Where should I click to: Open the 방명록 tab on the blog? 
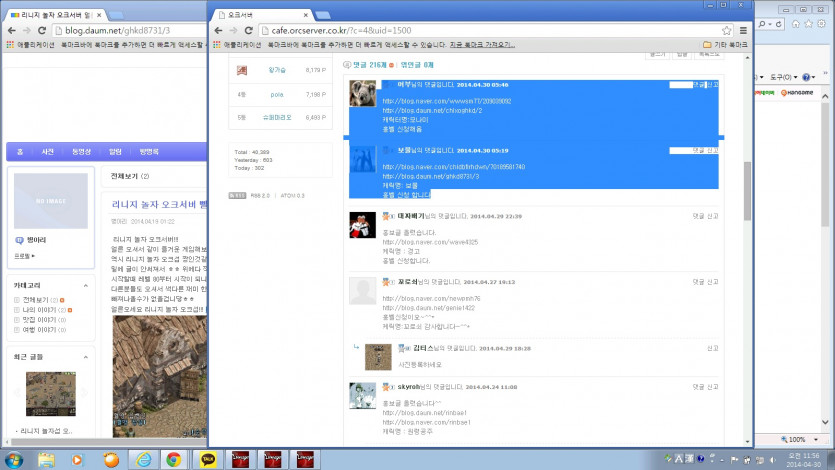coord(148,151)
